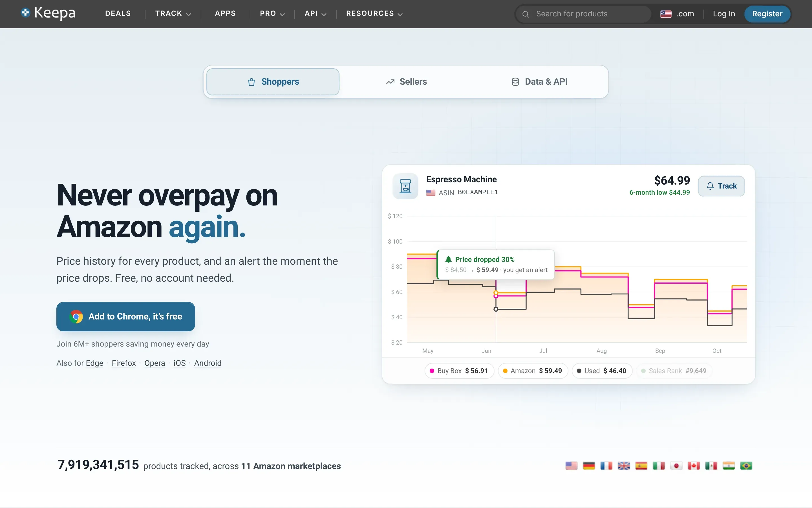This screenshot has width=812, height=508.
Task: Click the Canada flag in marketplaces row
Action: 694,466
